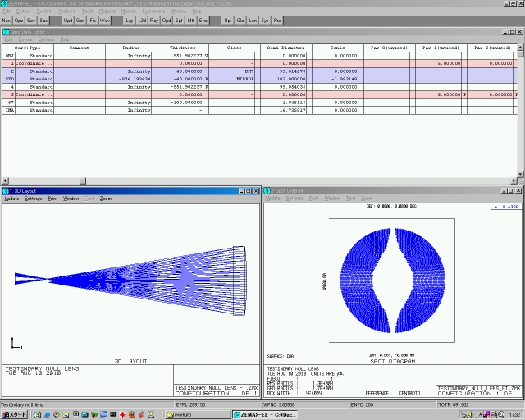Click the Ope (Open) toolbar button
Image resolution: width=525 pixels, height=420 pixels.
[19, 21]
